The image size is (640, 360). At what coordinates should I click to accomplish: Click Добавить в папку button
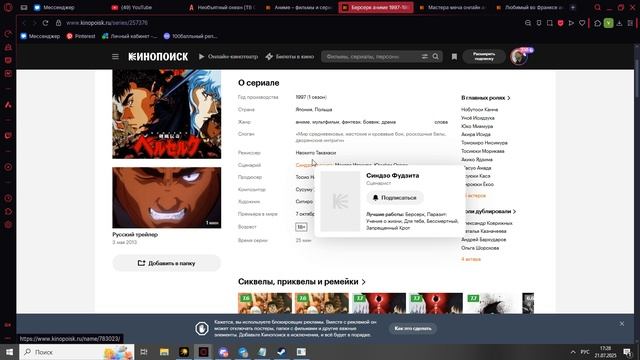point(167,263)
